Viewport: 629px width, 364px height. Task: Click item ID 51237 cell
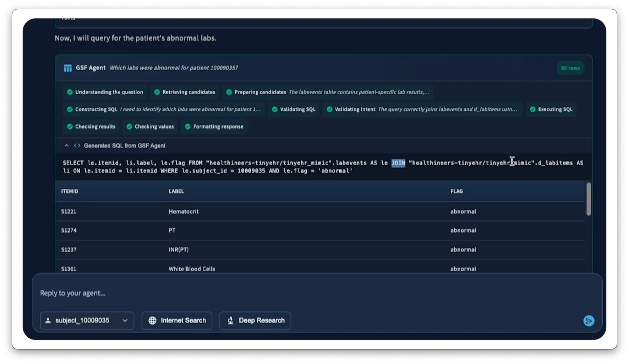coord(69,250)
